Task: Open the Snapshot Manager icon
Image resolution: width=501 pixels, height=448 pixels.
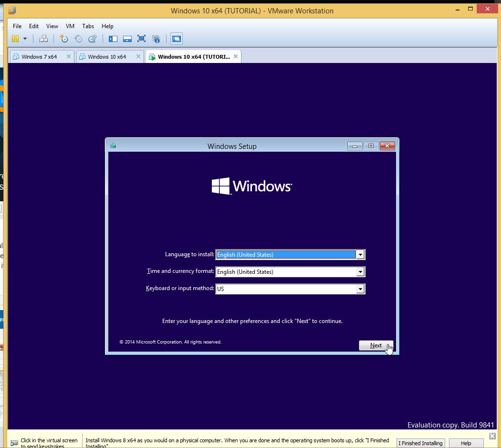Action: point(93,39)
